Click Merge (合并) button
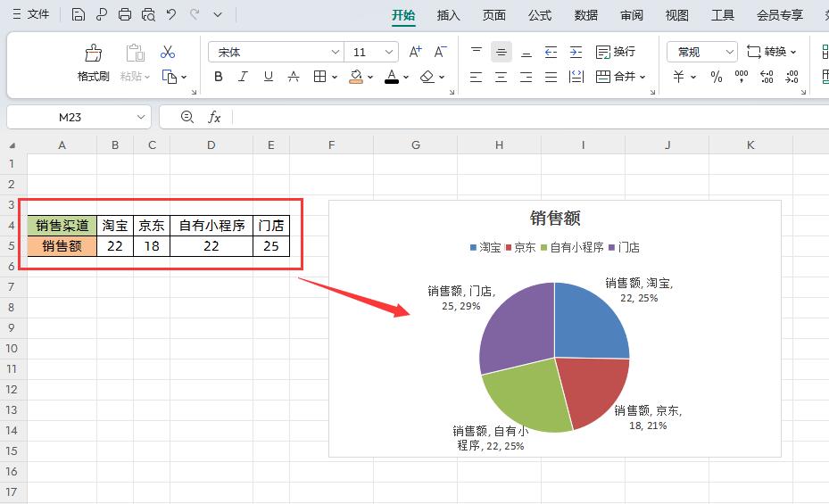The height and width of the screenshot is (504, 829). [616, 77]
